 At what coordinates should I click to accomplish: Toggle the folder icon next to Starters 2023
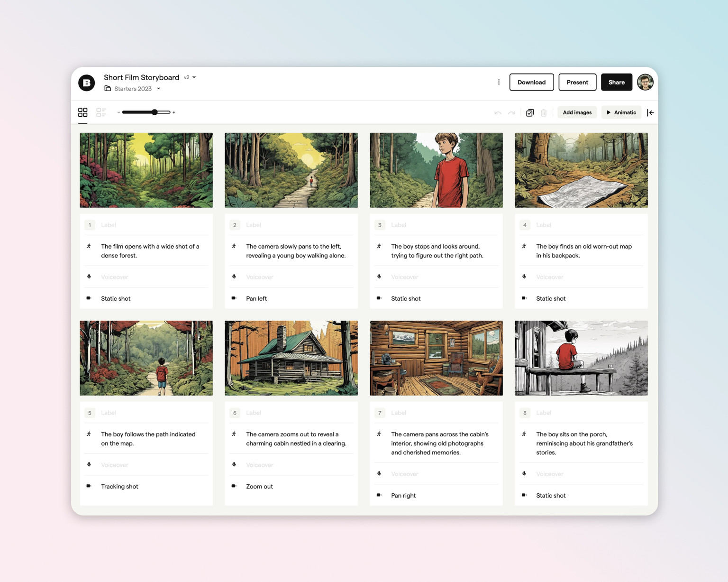107,88
